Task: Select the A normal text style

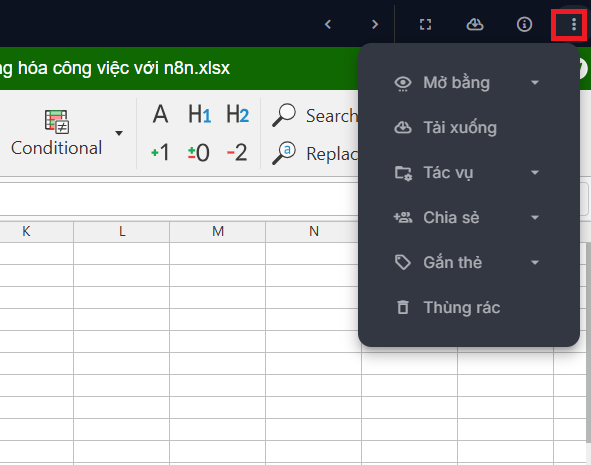Action: click(x=160, y=114)
